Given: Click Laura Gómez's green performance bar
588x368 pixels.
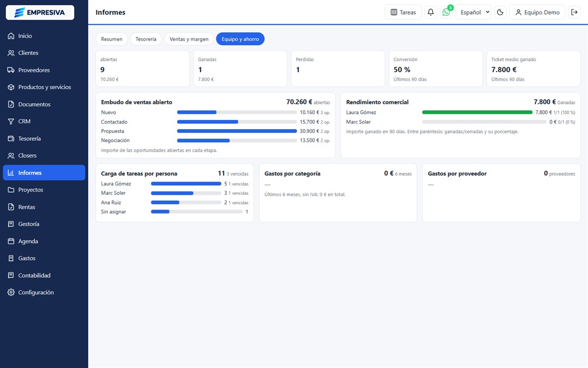Looking at the screenshot, I should 477,112.
